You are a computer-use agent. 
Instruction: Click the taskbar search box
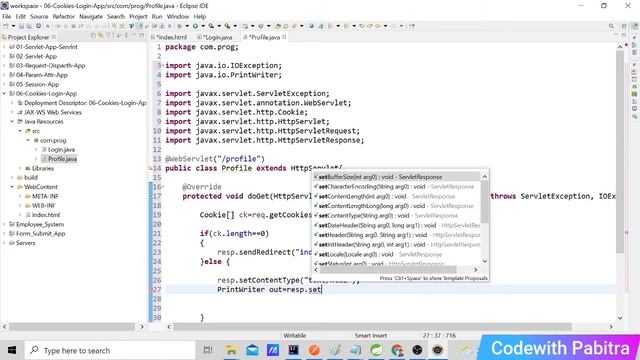pyautogui.click(x=110, y=350)
